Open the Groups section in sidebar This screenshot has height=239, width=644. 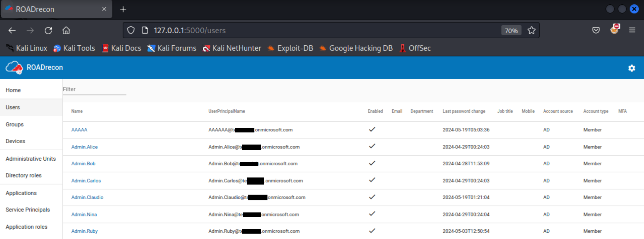[x=15, y=124]
